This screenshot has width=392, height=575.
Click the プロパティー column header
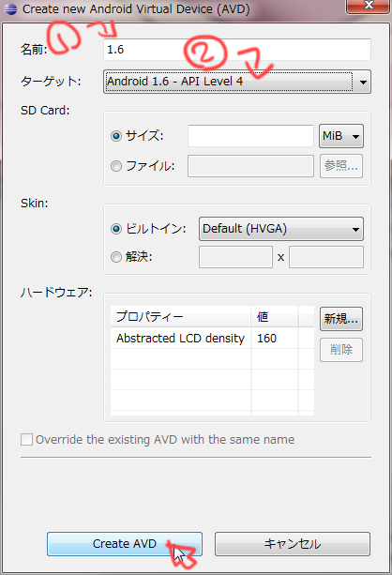[x=180, y=316]
